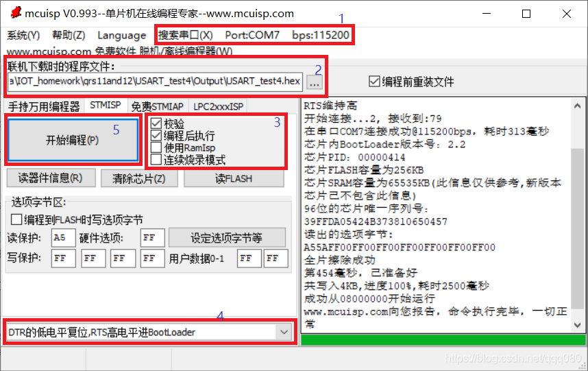Click first 写保护 FF field
This screenshot has width=588, height=371.
click(63, 258)
